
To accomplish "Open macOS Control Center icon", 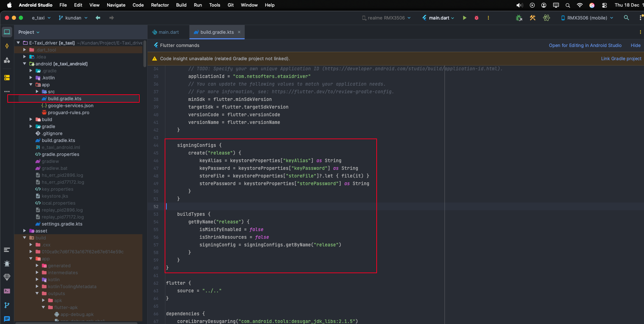I will (604, 5).
